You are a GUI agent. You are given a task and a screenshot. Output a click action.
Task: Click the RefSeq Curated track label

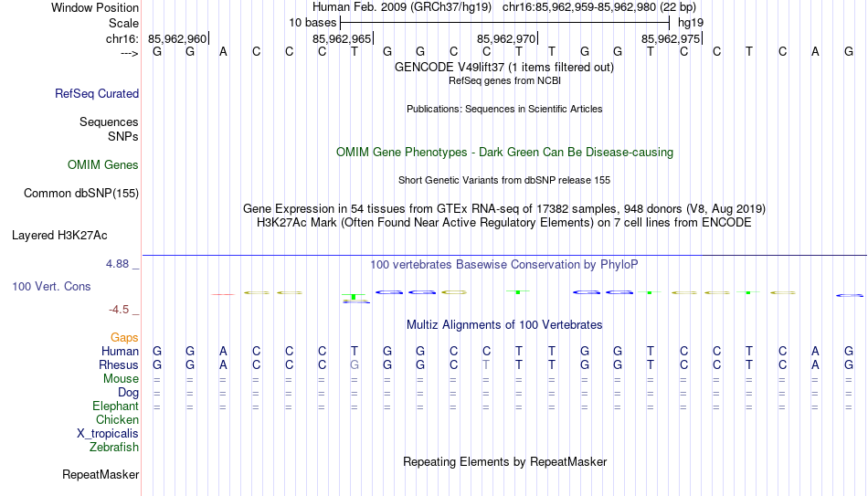[x=96, y=93]
